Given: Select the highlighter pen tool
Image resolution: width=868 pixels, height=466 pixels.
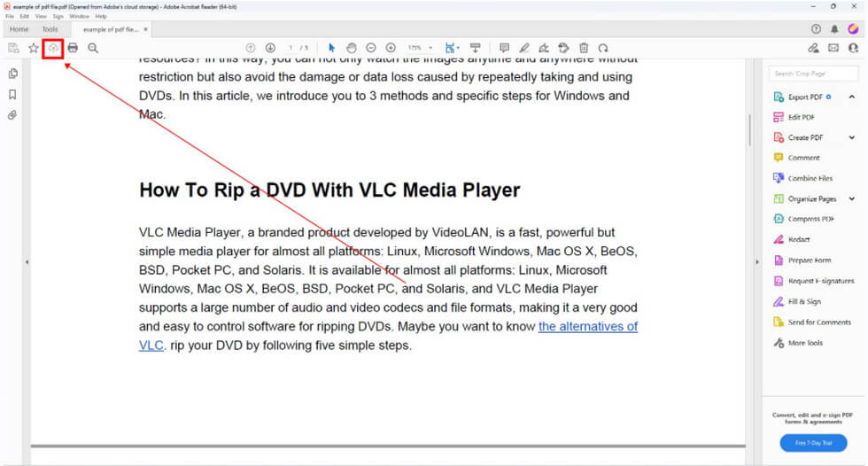Looking at the screenshot, I should point(524,48).
